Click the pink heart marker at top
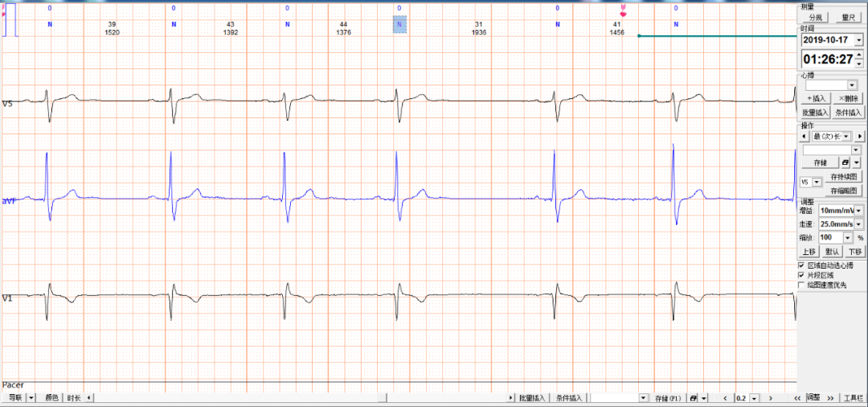868x407 pixels. coord(624,10)
